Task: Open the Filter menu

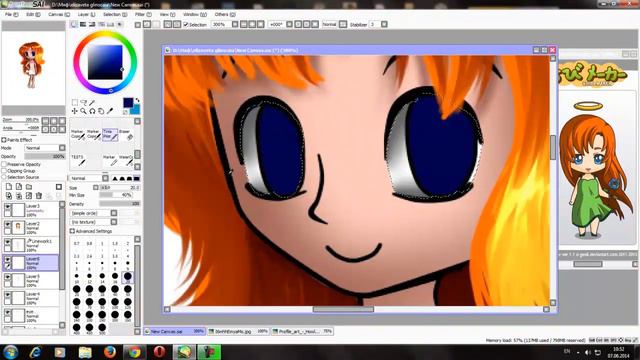Action: (x=143, y=14)
